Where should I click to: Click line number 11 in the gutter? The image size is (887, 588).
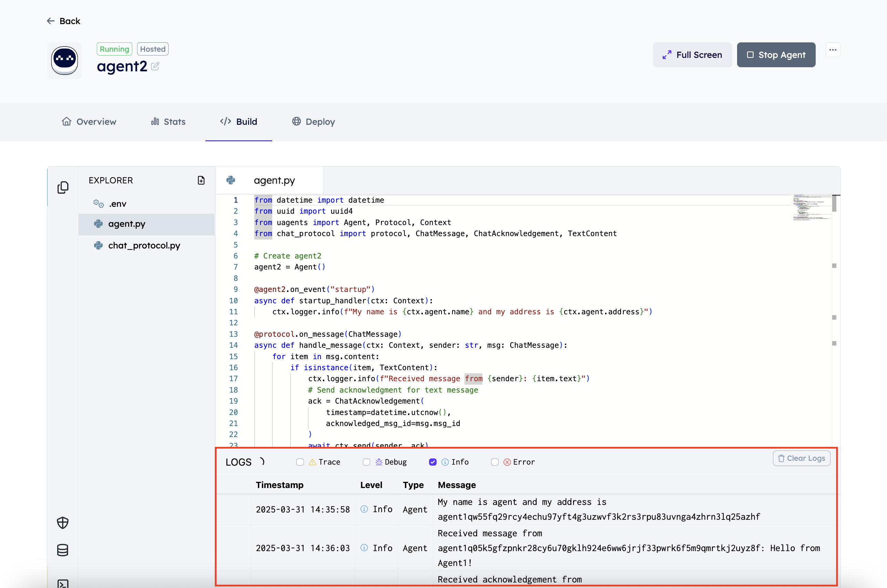click(x=233, y=312)
